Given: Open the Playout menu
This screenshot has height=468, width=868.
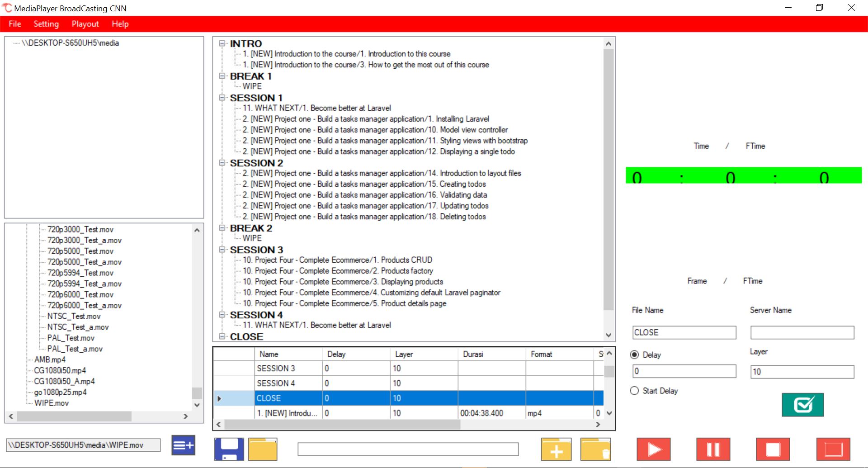Looking at the screenshot, I should (x=85, y=24).
